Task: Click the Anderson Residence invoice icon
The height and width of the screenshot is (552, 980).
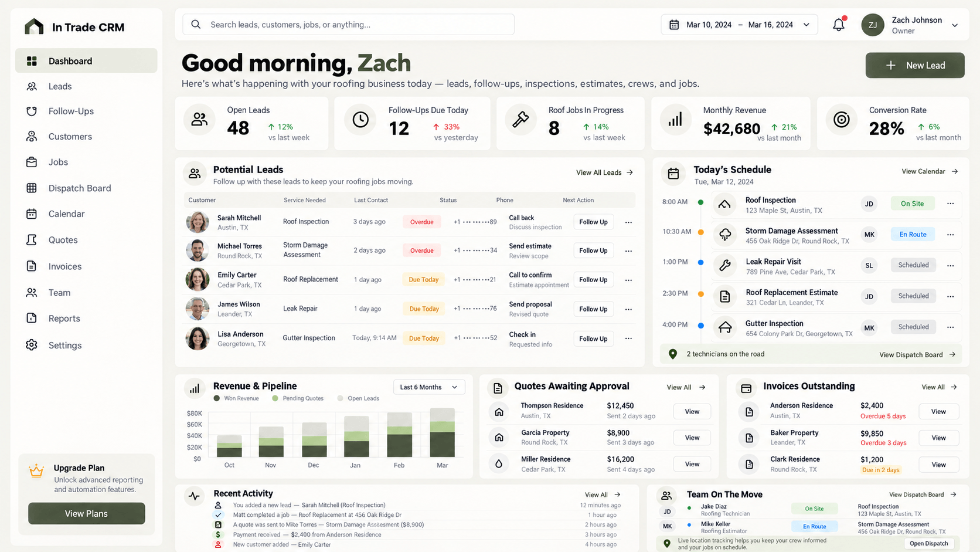Action: click(749, 412)
